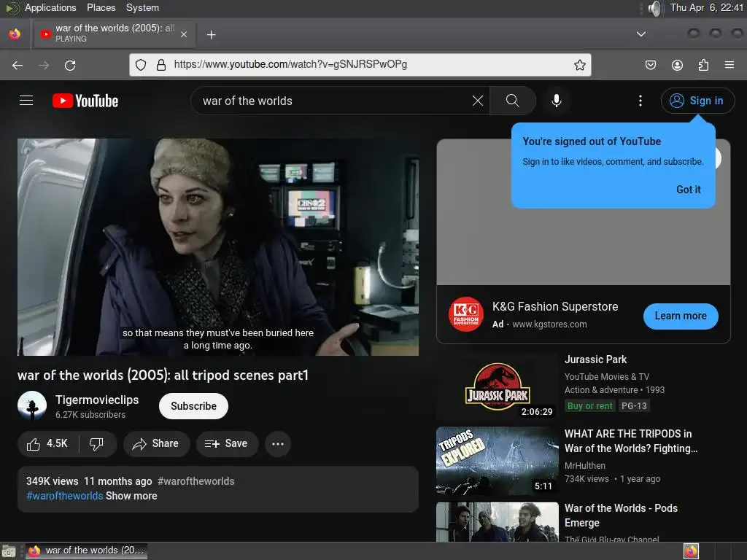Image resolution: width=747 pixels, height=560 pixels.
Task: Click Learn more on the ad
Action: 681,316
